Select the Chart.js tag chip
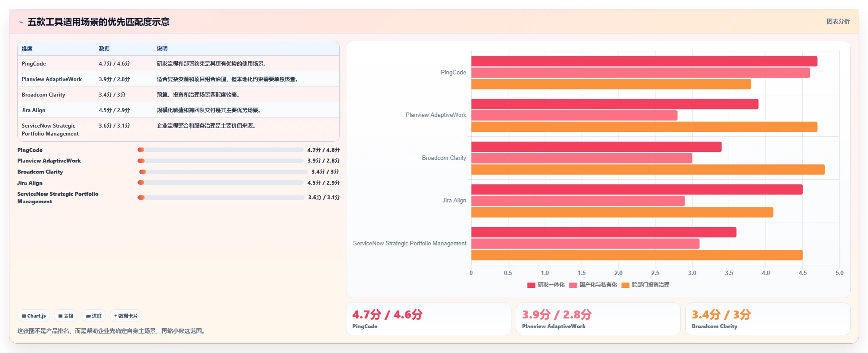 [x=34, y=316]
